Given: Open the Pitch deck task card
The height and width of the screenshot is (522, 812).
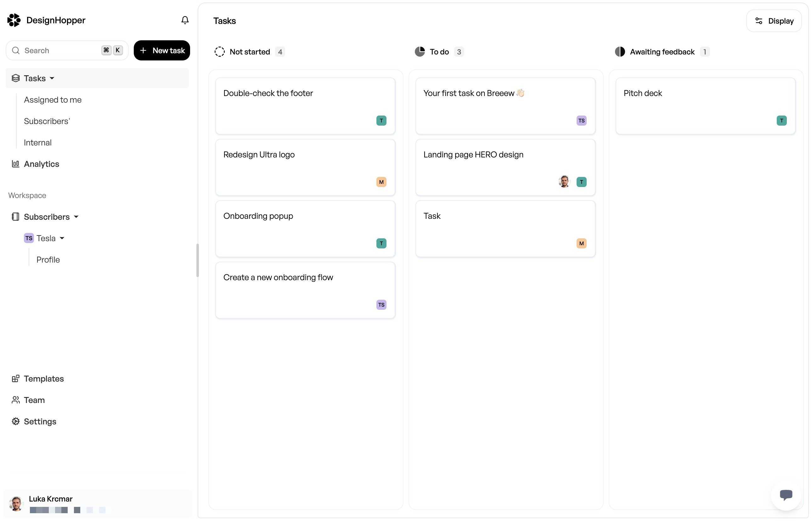Looking at the screenshot, I should [705, 106].
